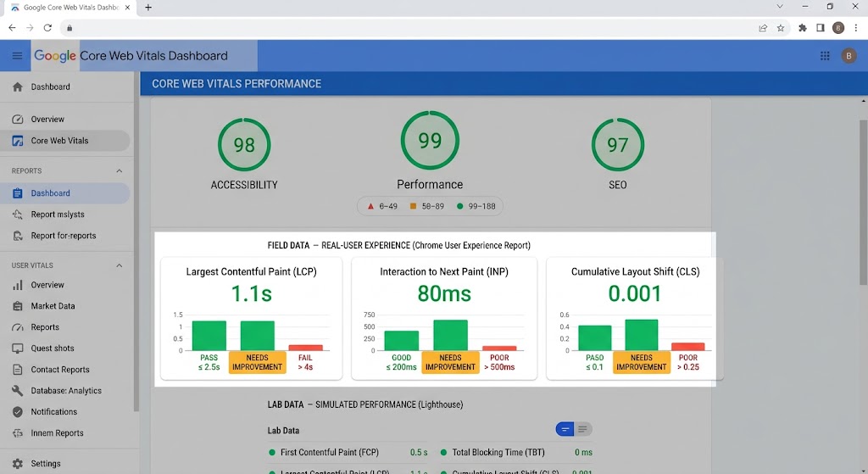Viewport: 868px width, 474px height.
Task: Click the red 0-49 legend marker
Action: [371, 206]
